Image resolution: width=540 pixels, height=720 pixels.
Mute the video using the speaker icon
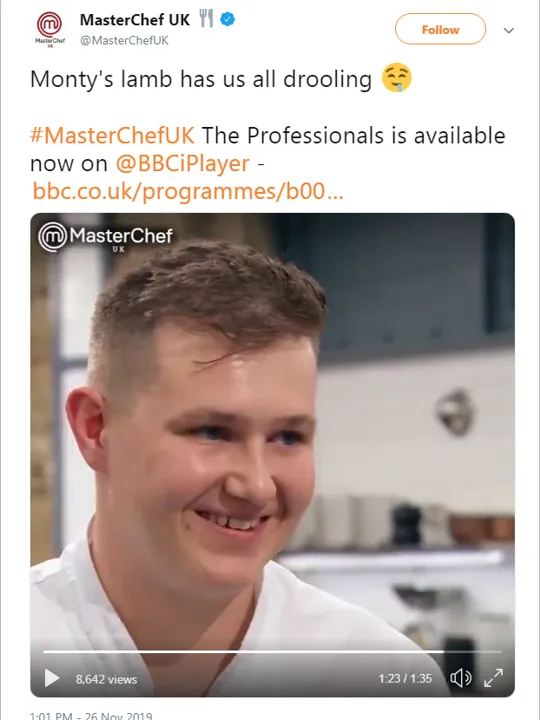(460, 678)
